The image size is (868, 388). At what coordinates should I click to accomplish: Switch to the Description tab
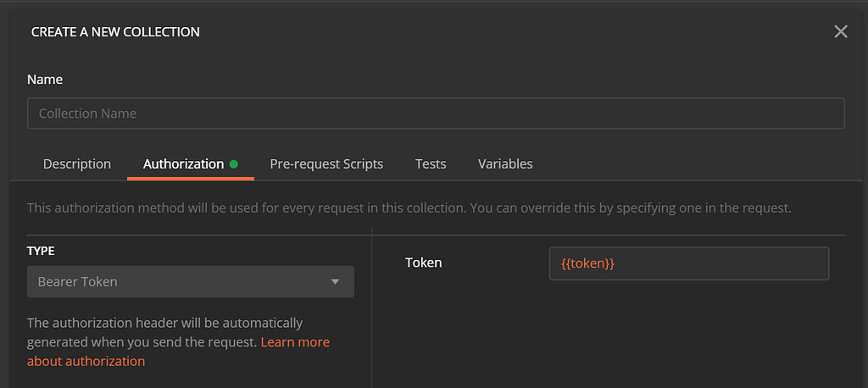[x=77, y=164]
